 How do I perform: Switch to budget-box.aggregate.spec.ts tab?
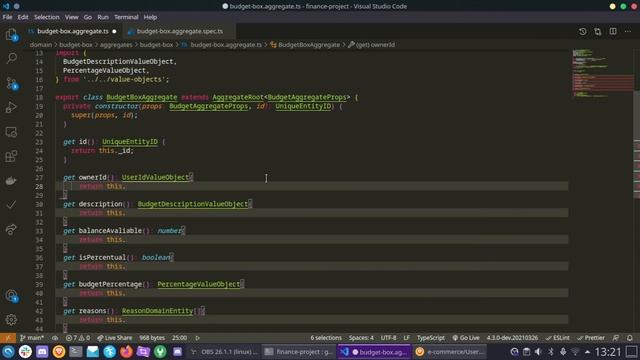click(180, 31)
